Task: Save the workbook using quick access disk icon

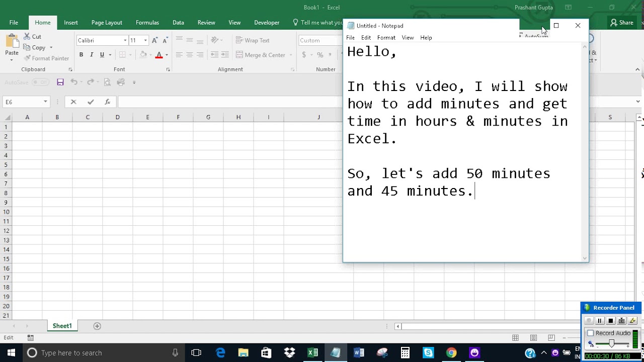Action: [60, 82]
